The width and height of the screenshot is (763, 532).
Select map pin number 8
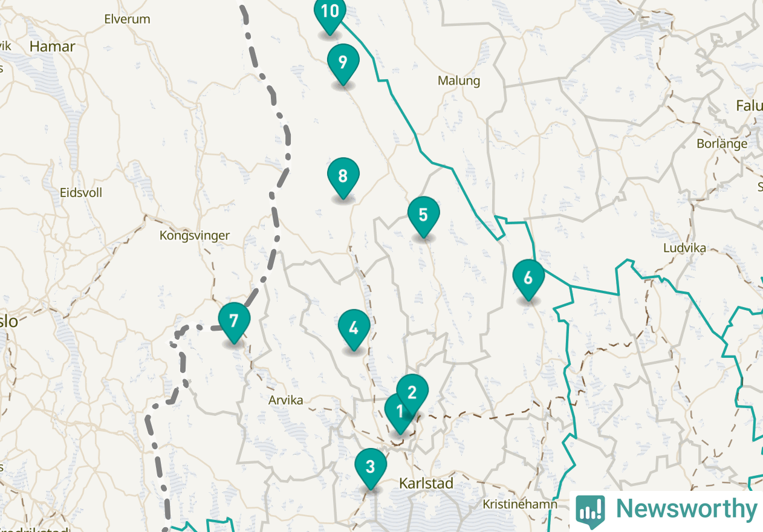tap(343, 177)
